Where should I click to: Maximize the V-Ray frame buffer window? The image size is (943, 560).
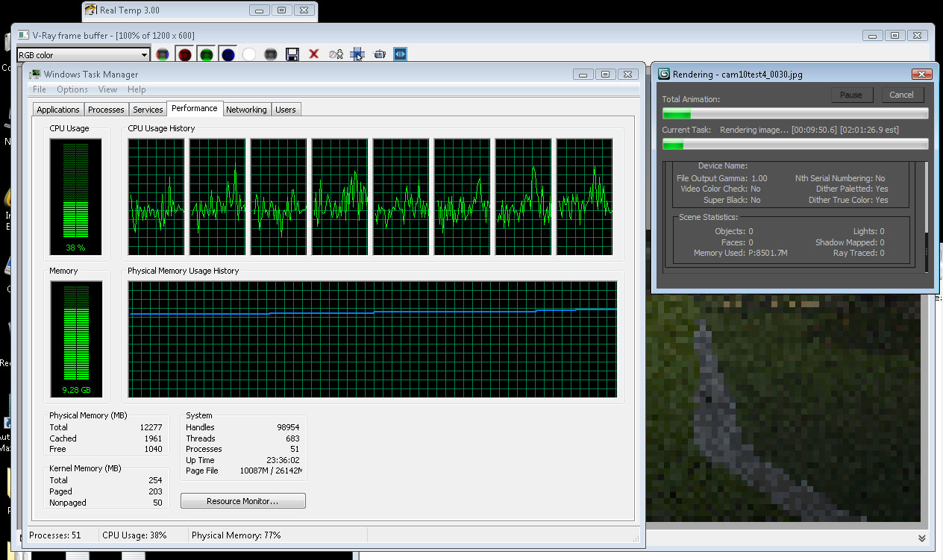895,35
